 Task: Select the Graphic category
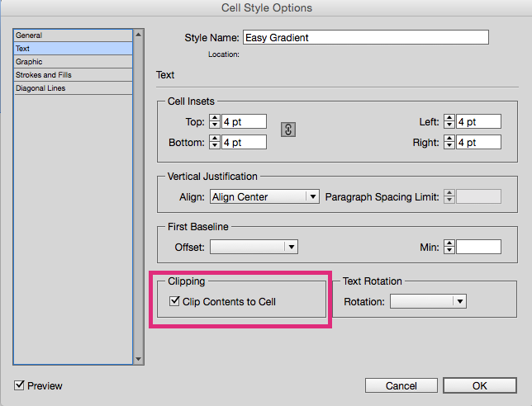[73, 62]
